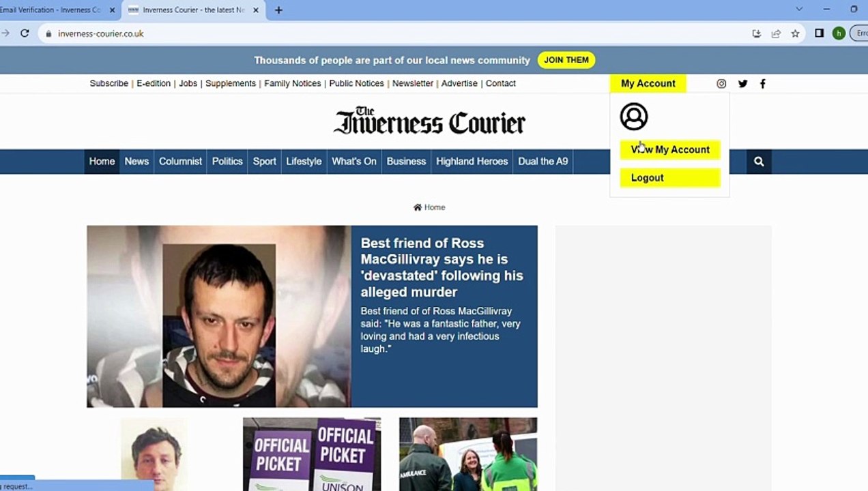The image size is (868, 491).
Task: Click the Home breadcrumb text
Action: pos(435,207)
